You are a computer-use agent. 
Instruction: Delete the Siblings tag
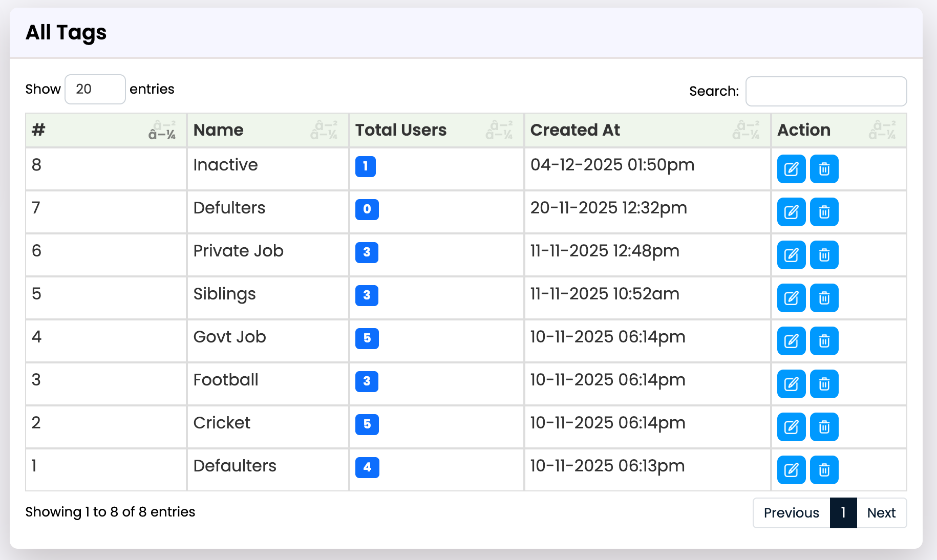pos(824,298)
